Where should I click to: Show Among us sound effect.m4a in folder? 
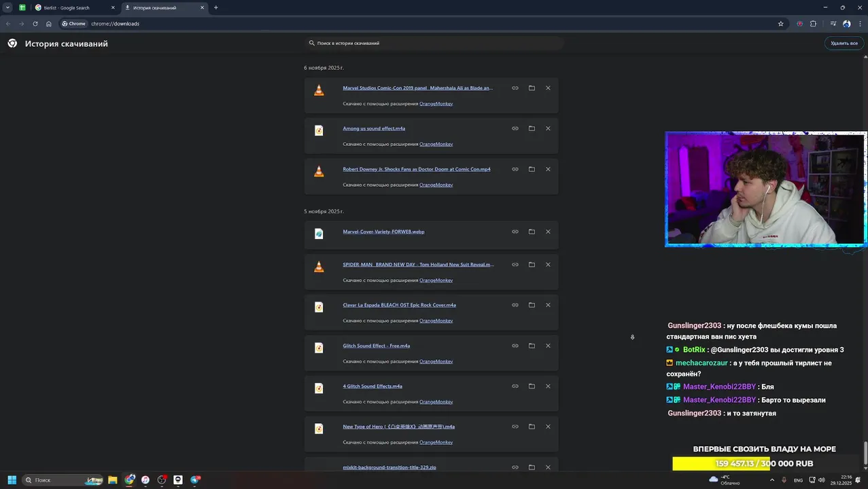coord(532,128)
